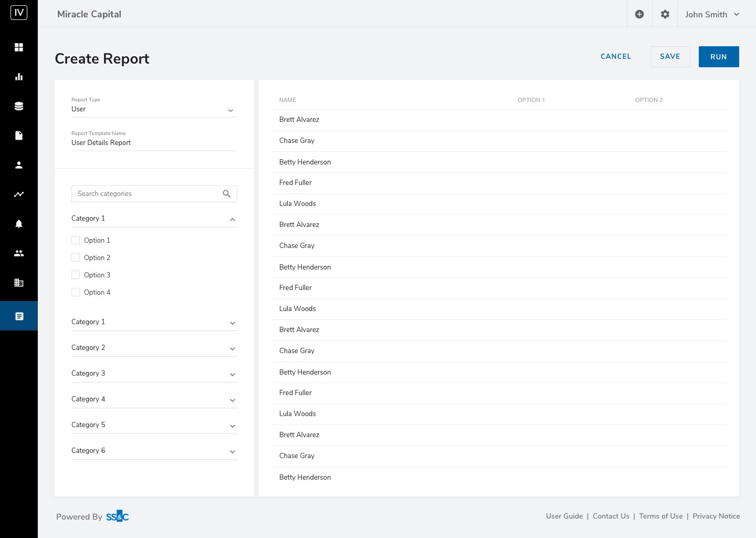Select the highlighted reports icon in sidebar

click(19, 316)
